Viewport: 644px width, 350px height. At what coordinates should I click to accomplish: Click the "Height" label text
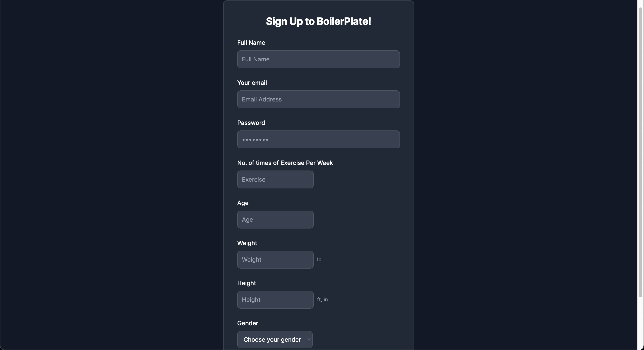pyautogui.click(x=246, y=283)
